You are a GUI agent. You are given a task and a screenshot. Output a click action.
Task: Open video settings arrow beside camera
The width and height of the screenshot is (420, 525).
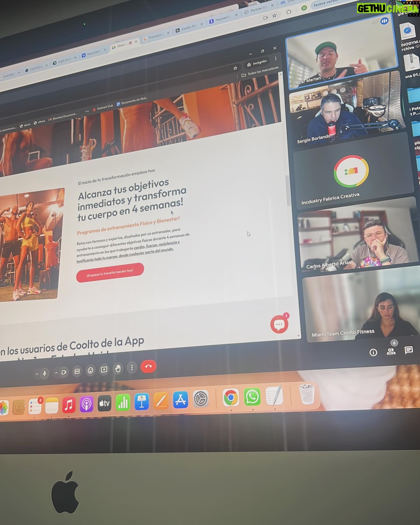pos(56,373)
